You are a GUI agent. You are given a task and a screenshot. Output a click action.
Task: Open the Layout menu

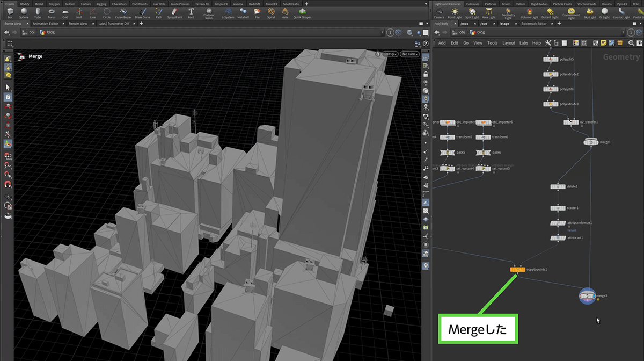coord(508,43)
